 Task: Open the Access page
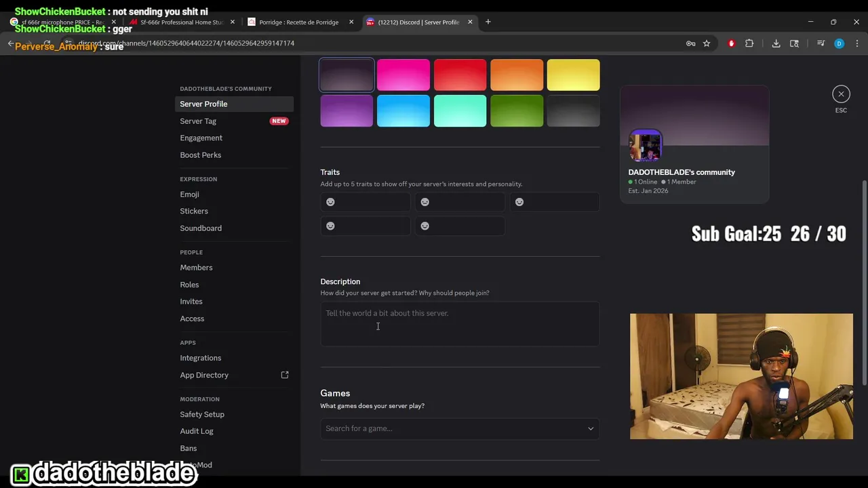pyautogui.click(x=234, y=318)
